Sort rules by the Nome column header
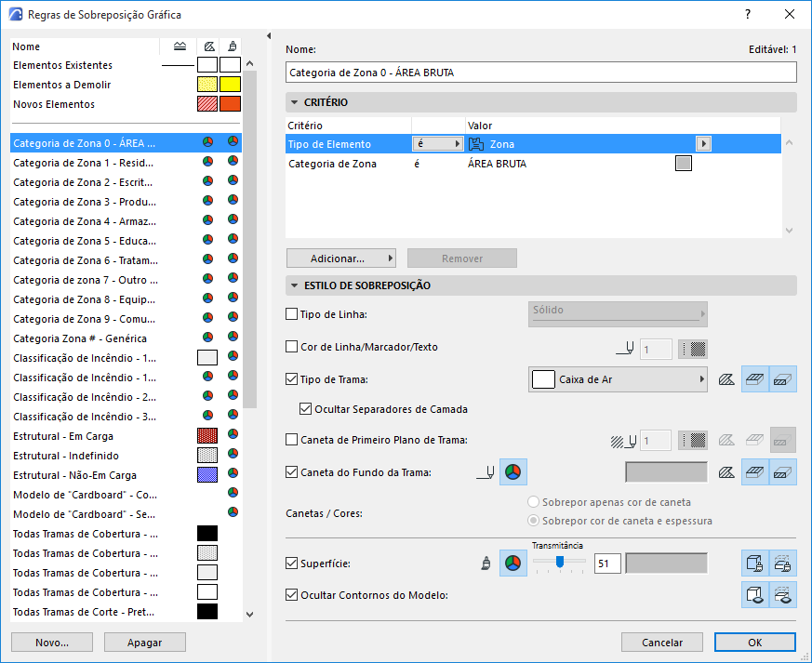 pos(85,46)
